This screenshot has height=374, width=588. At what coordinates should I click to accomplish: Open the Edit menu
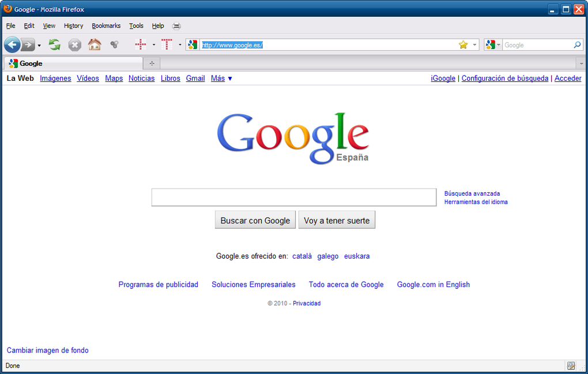(x=29, y=25)
